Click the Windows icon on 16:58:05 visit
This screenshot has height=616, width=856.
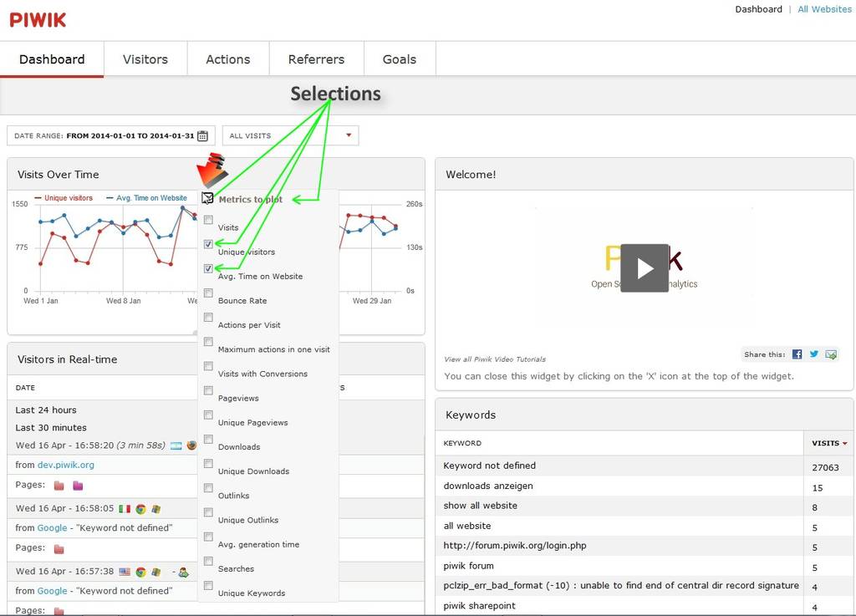[156, 509]
